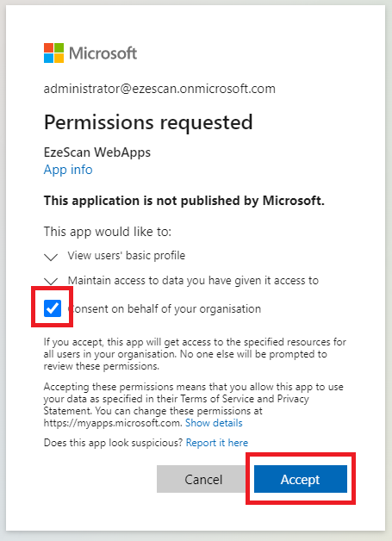Click the Permissions requested heading
Image resolution: width=392 pixels, height=541 pixels.
point(148,122)
